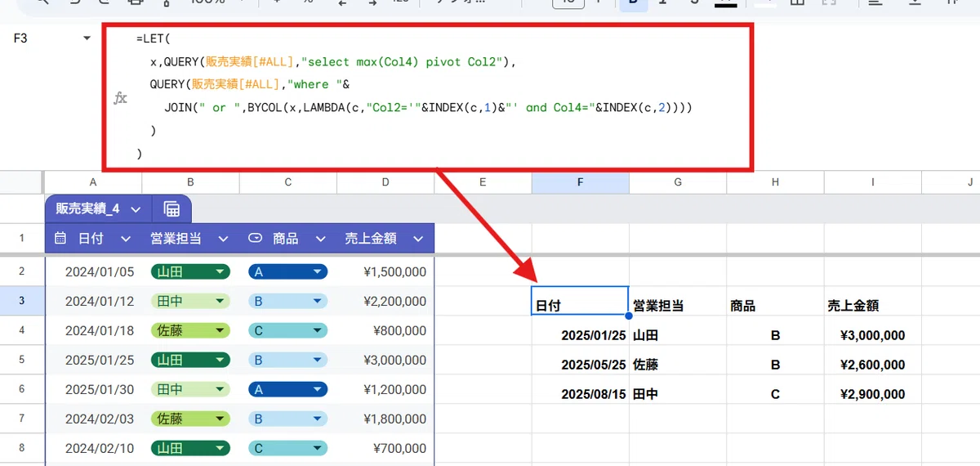Screen dimensions: 980x466
Task: Select row 4 header
Action: (x=22, y=330)
